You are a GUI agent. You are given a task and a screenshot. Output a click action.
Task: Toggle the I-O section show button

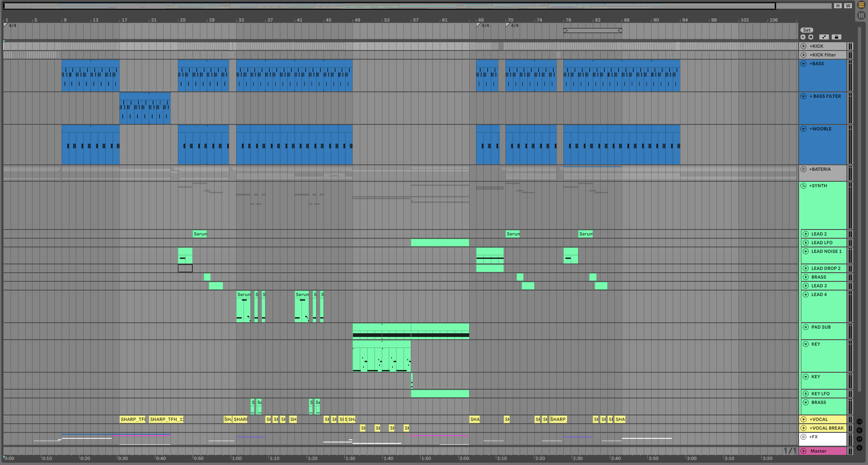[x=859, y=421]
